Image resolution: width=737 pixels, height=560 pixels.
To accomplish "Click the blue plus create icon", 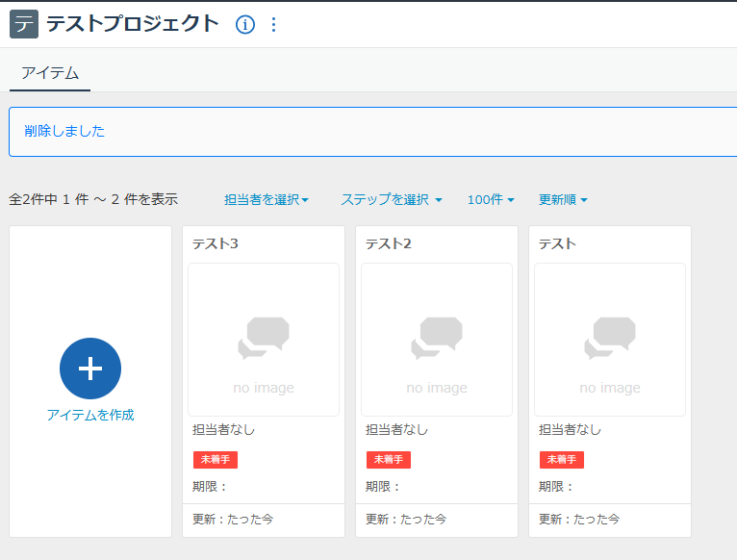I will (90, 369).
